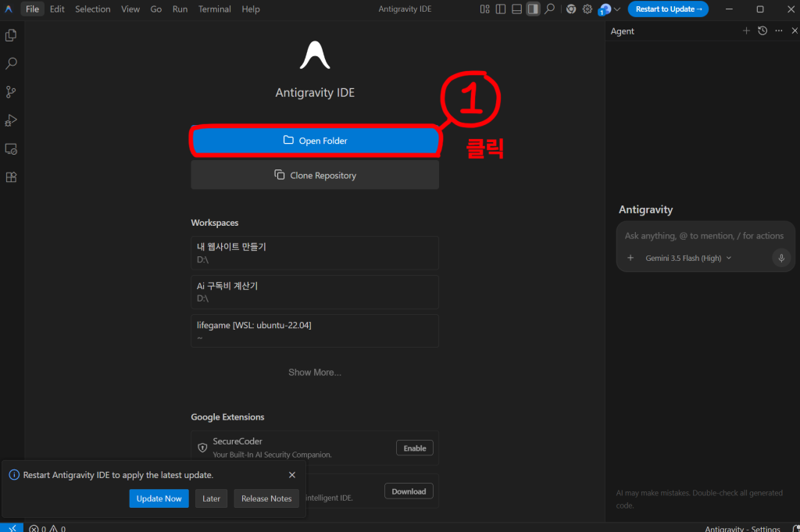The width and height of the screenshot is (800, 532).
Task: Open the View menu
Action: pyautogui.click(x=130, y=9)
